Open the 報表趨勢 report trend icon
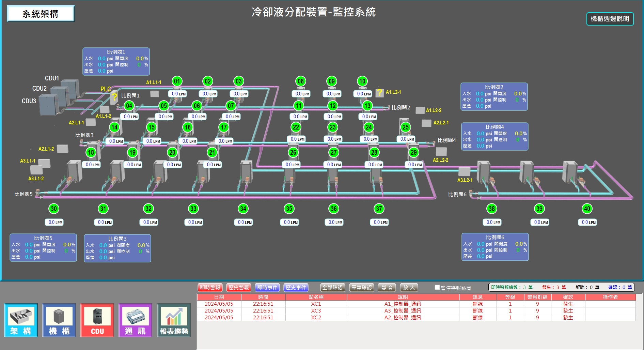The height and width of the screenshot is (350, 644). pyautogui.click(x=174, y=320)
